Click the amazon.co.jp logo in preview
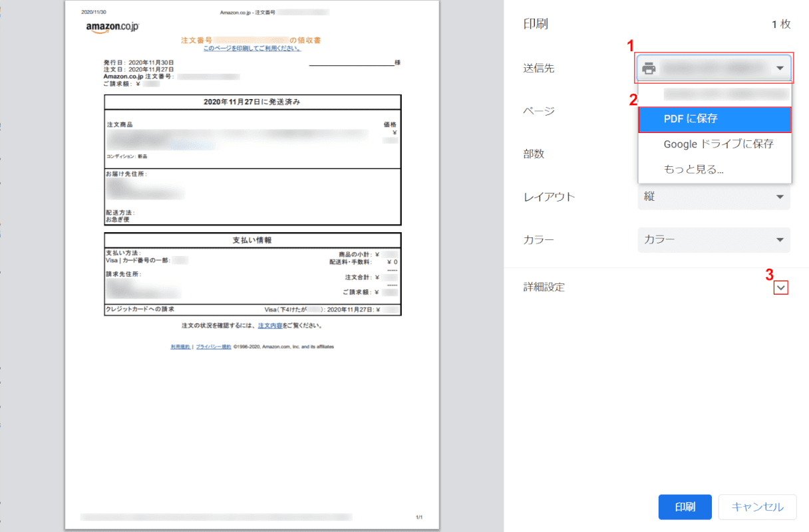 tap(112, 27)
